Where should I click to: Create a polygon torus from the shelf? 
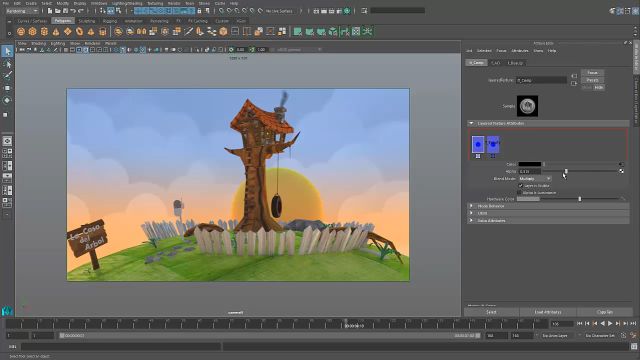pos(79,31)
